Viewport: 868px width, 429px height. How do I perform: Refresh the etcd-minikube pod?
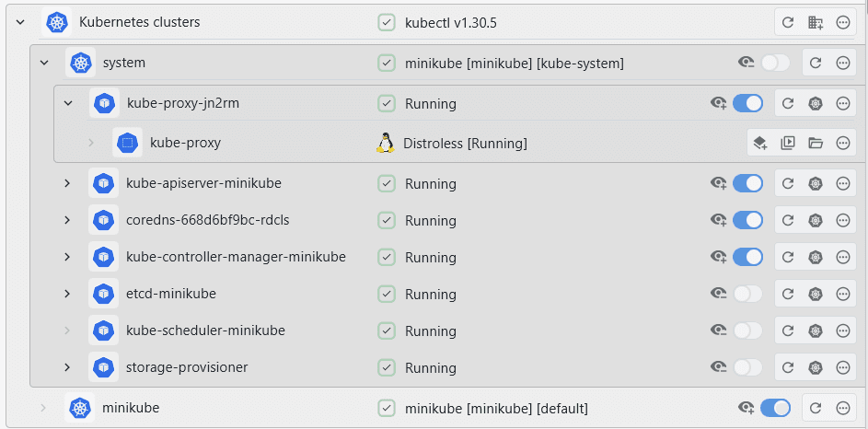coord(788,294)
